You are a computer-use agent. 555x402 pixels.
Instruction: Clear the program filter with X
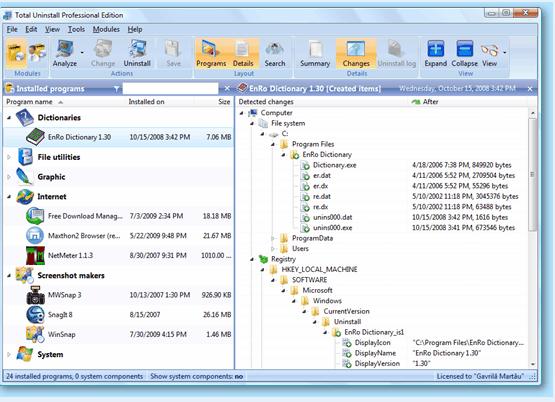tap(227, 88)
